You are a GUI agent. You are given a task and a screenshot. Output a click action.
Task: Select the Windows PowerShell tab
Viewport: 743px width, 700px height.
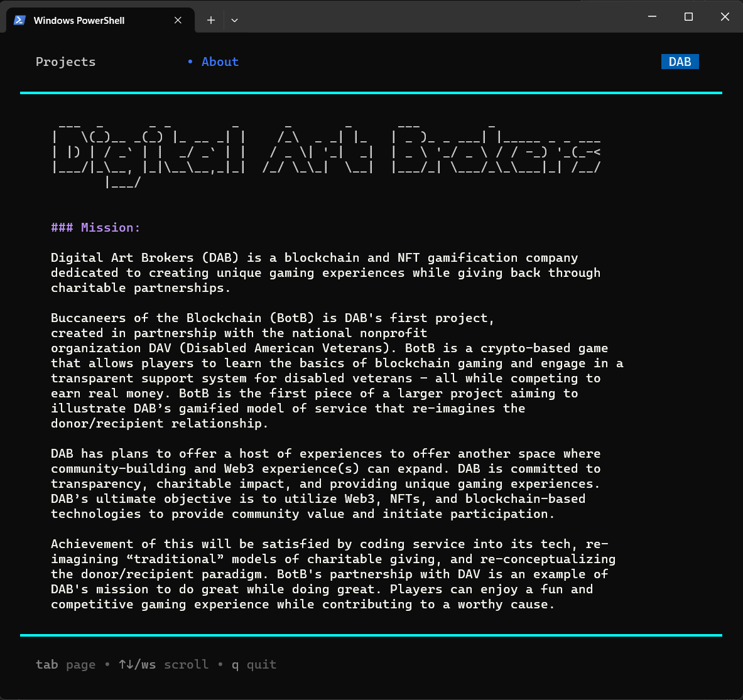[100, 20]
